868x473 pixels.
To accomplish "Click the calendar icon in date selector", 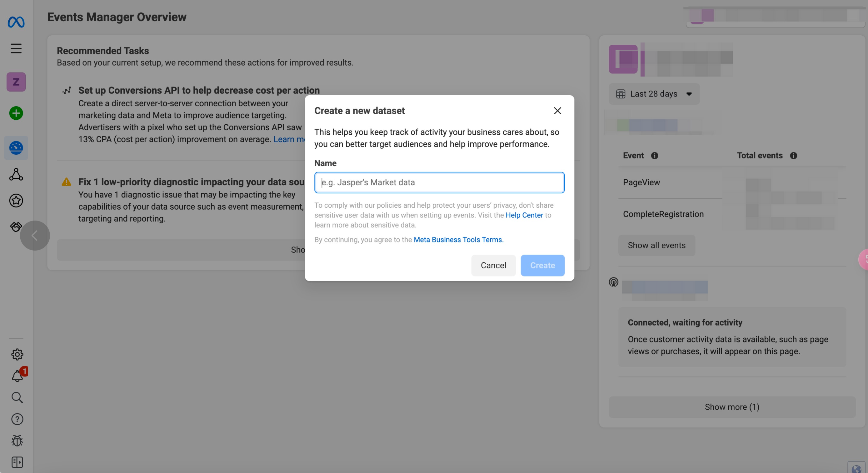I will (x=620, y=94).
